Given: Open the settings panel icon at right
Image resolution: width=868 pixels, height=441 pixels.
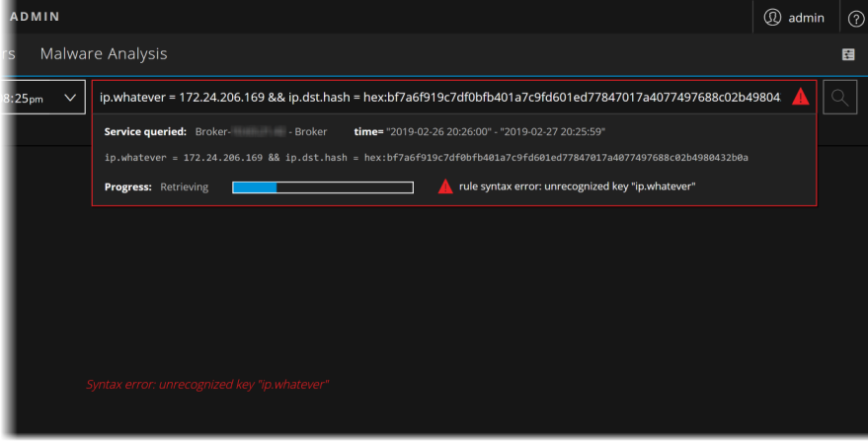Looking at the screenshot, I should (848, 54).
